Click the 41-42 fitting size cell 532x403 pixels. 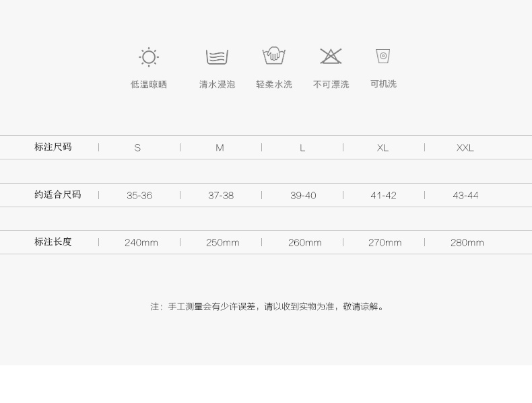(x=383, y=196)
